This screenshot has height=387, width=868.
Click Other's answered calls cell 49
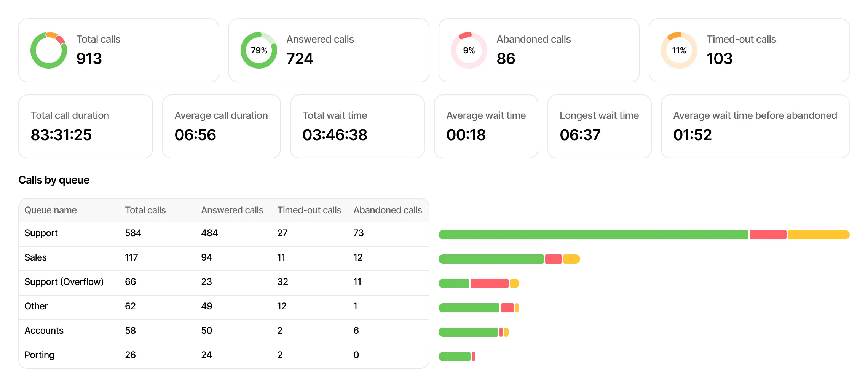[x=207, y=306]
